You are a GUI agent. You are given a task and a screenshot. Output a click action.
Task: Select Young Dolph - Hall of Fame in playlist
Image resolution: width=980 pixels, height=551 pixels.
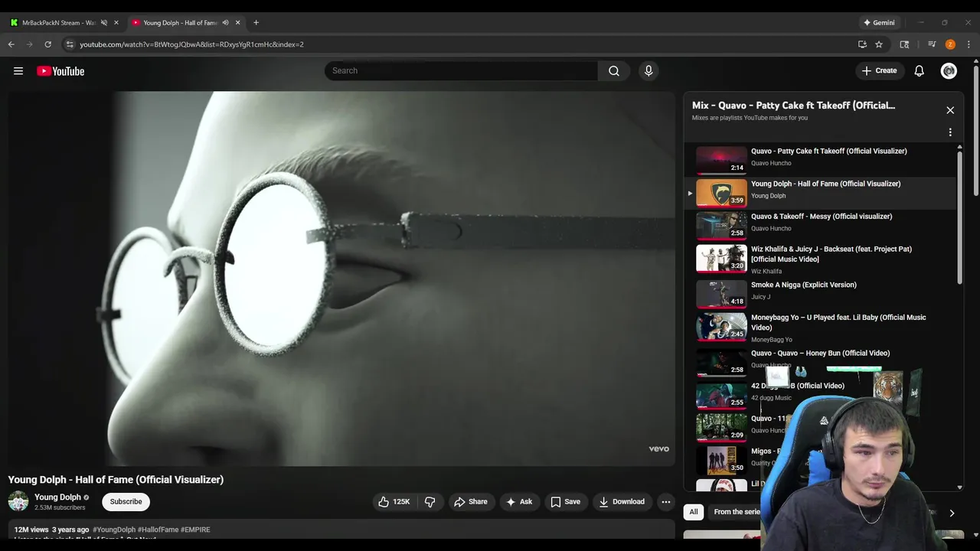tap(821, 193)
